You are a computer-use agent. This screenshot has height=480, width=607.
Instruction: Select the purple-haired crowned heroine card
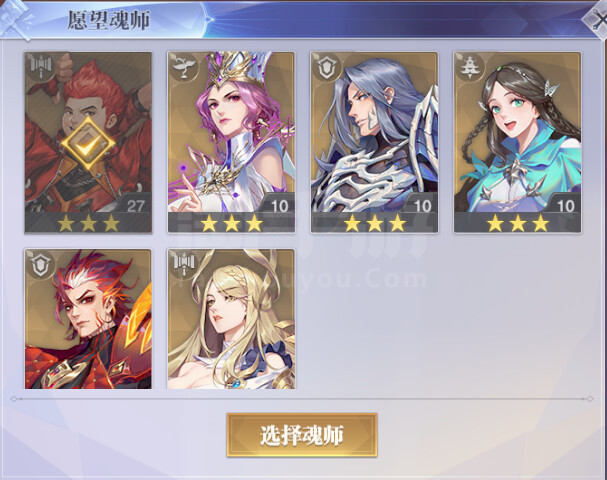pyautogui.click(x=231, y=142)
